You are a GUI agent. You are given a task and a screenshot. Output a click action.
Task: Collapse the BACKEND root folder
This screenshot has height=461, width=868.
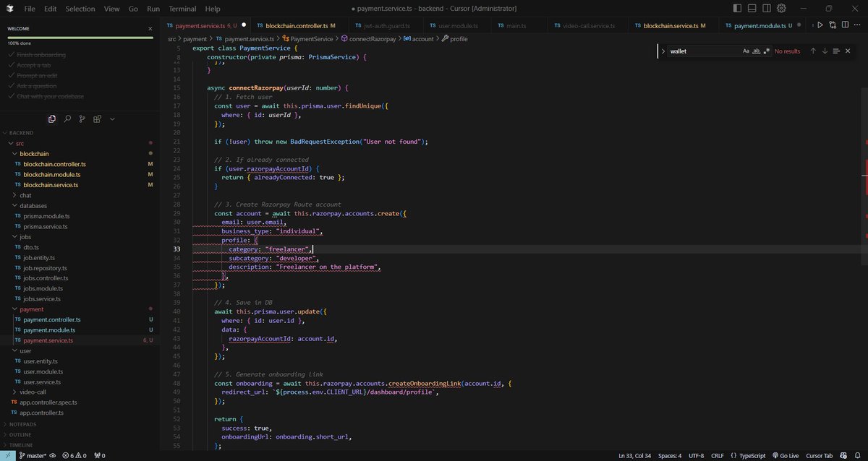click(x=78, y=133)
